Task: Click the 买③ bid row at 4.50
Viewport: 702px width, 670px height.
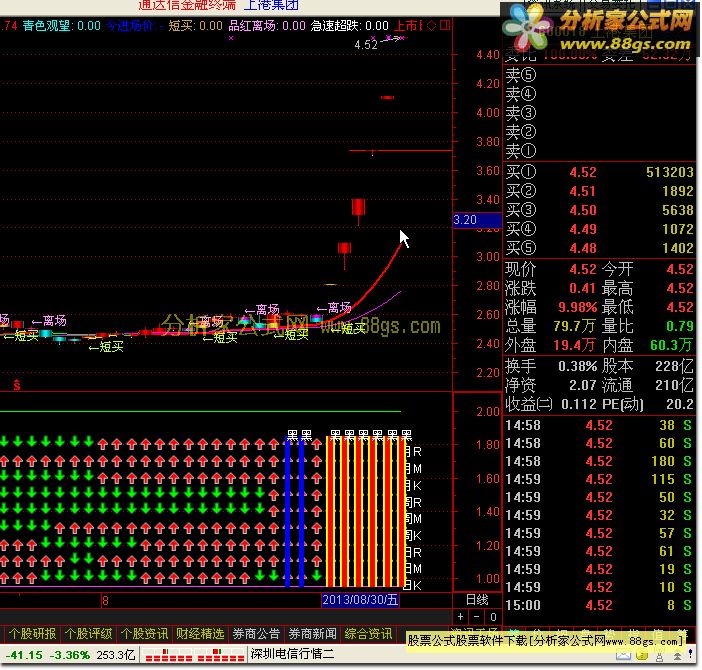Action: (599, 210)
